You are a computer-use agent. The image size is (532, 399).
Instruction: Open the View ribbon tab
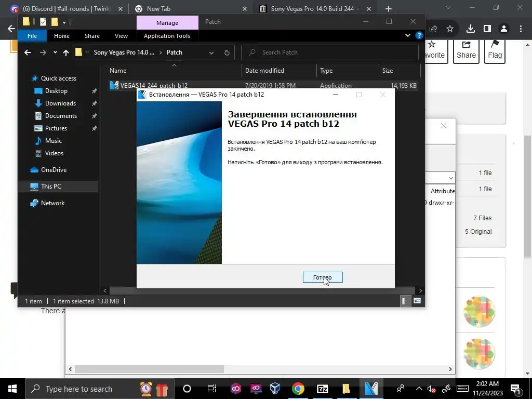click(121, 36)
